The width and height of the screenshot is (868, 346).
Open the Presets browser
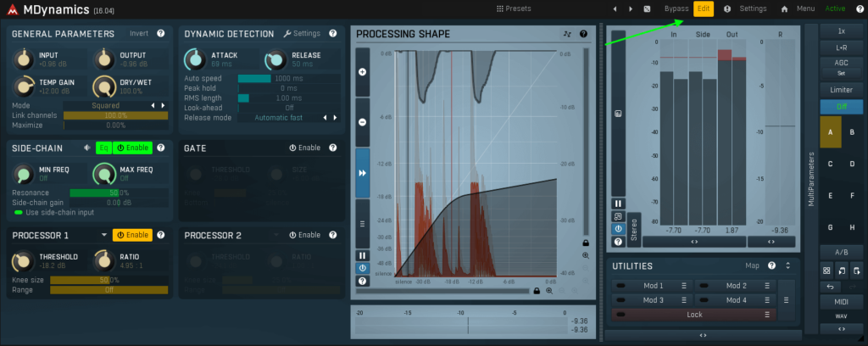514,8
